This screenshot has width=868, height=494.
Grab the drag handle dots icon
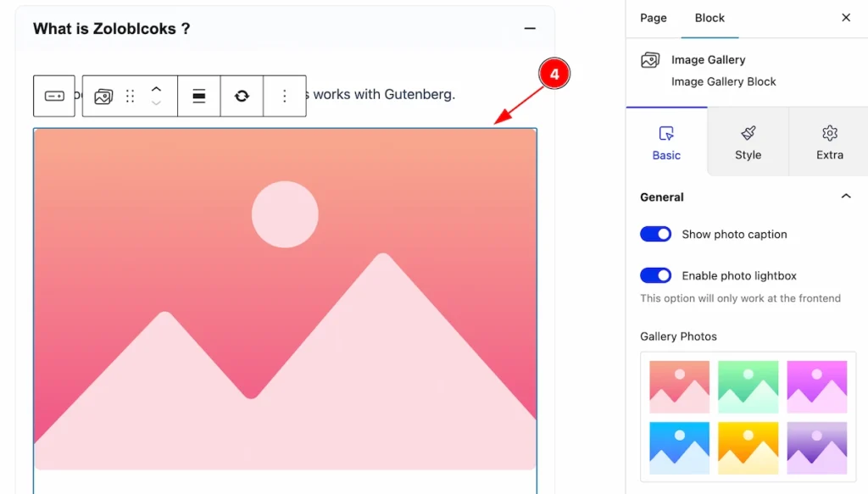coord(130,97)
